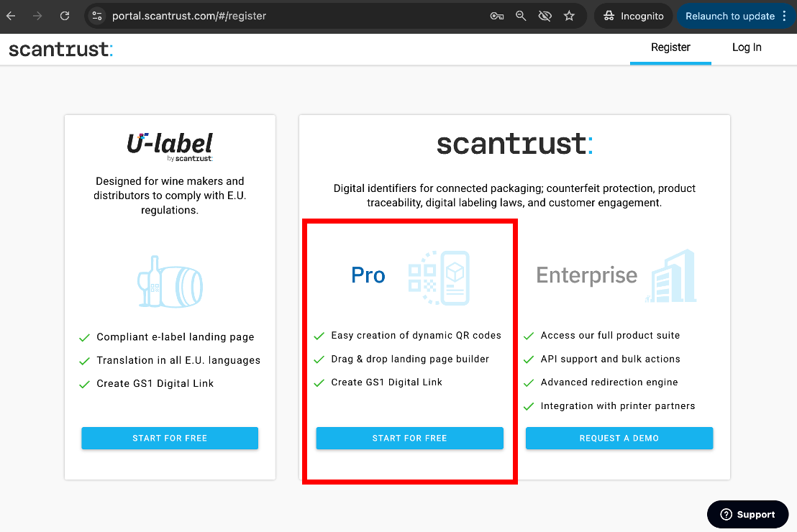
Task: Click the address bar URL
Action: click(x=189, y=16)
